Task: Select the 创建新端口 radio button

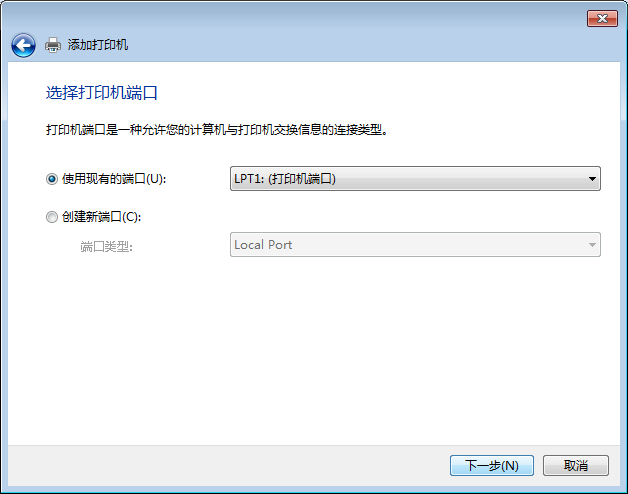Action: click(52, 217)
